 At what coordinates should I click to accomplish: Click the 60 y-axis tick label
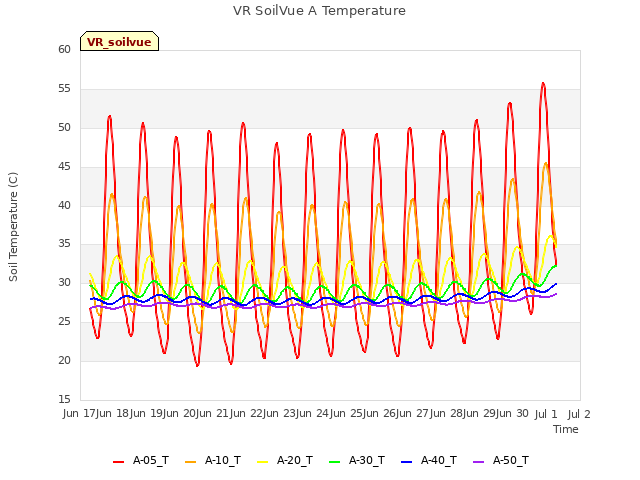pyautogui.click(x=64, y=50)
